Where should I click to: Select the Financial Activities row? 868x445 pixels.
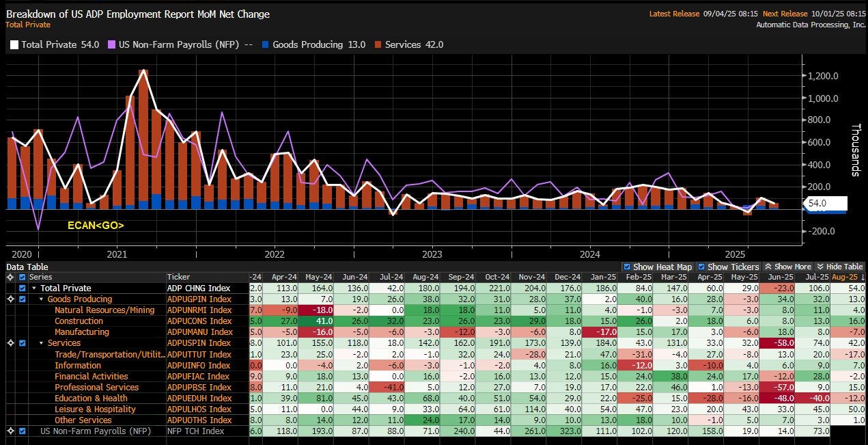click(91, 376)
